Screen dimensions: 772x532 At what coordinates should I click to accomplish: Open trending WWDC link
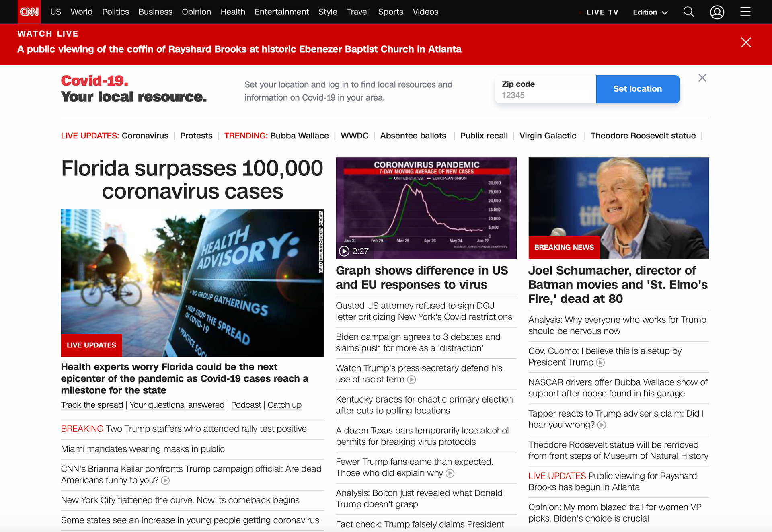(x=355, y=136)
